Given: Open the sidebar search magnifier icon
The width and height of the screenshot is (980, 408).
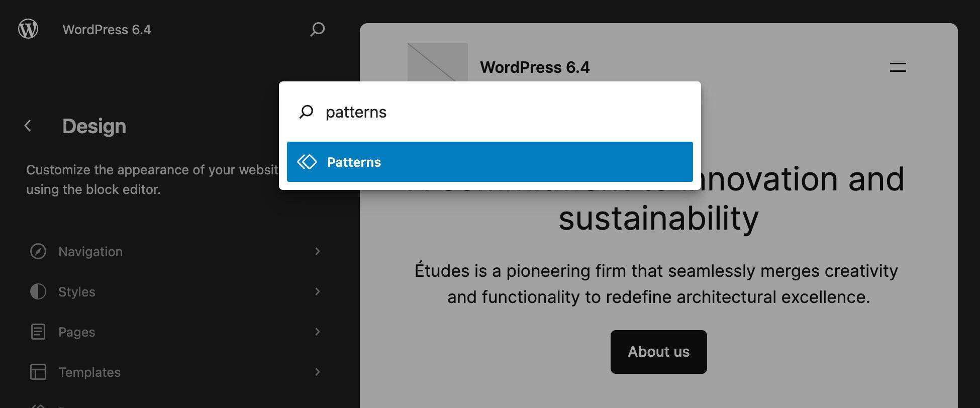Looking at the screenshot, I should click(x=317, y=29).
